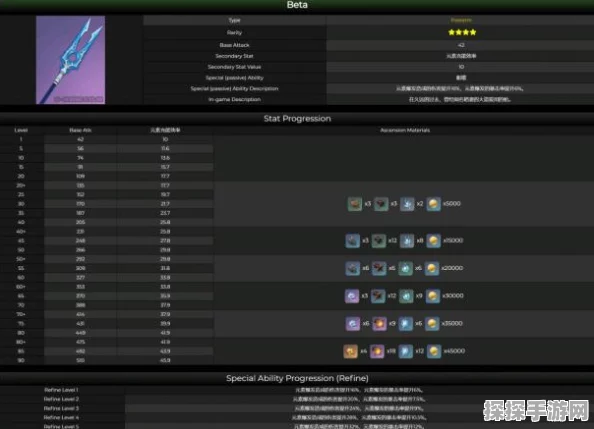Click the Ascension Materials column header
This screenshot has height=429, width=594.
coord(405,130)
